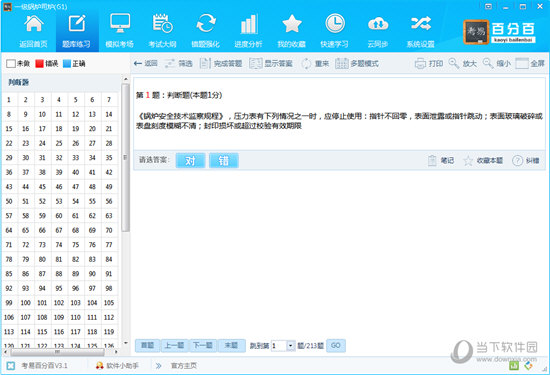Expand the jump-to question number dropdown

pos(291,346)
